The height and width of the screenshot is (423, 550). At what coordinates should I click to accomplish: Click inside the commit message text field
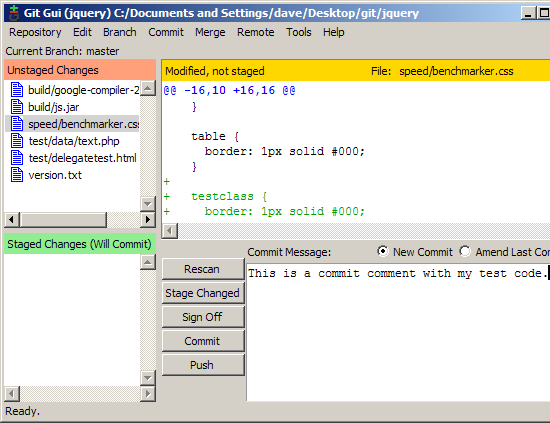[x=398, y=332]
